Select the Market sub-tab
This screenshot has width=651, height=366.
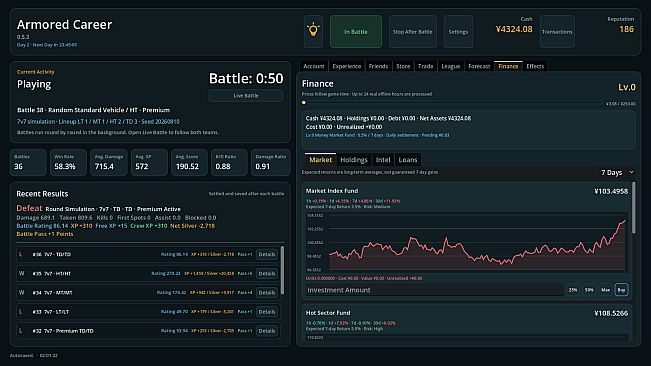pyautogui.click(x=321, y=160)
